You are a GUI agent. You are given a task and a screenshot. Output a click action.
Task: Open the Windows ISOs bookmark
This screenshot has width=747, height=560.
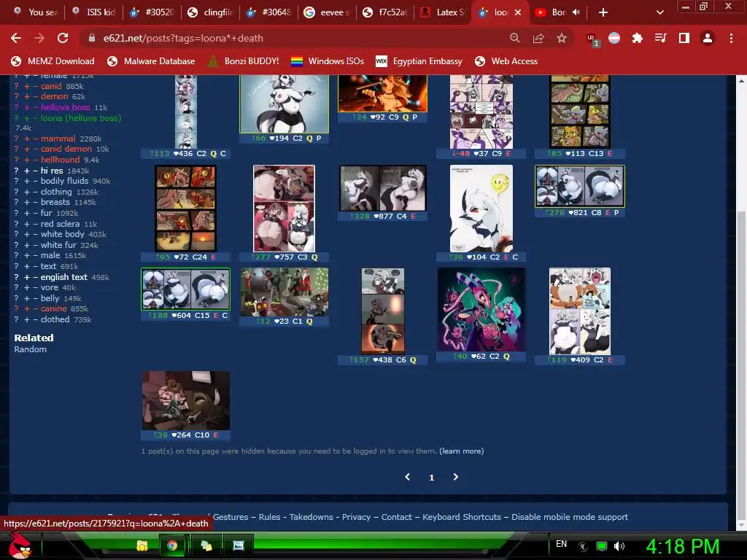(328, 61)
